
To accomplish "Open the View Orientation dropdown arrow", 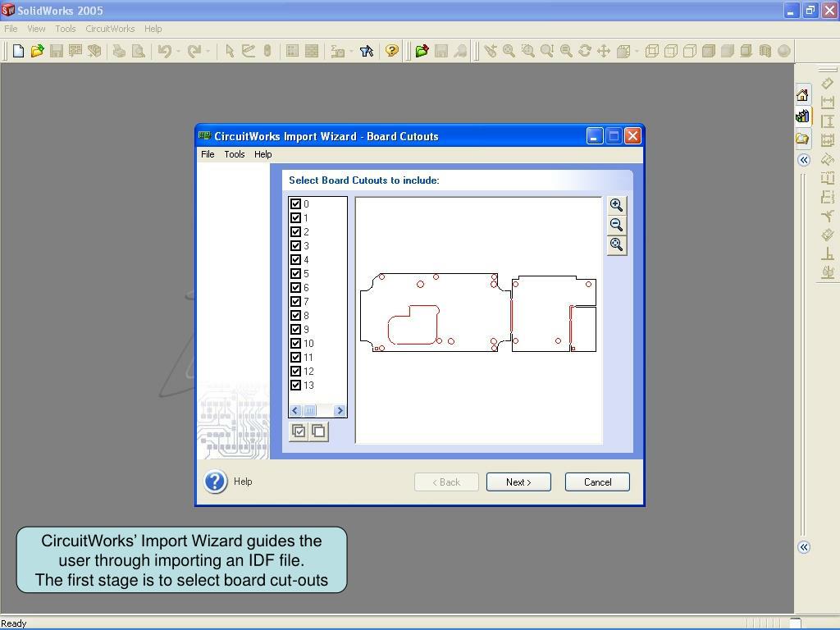I will pyautogui.click(x=637, y=52).
